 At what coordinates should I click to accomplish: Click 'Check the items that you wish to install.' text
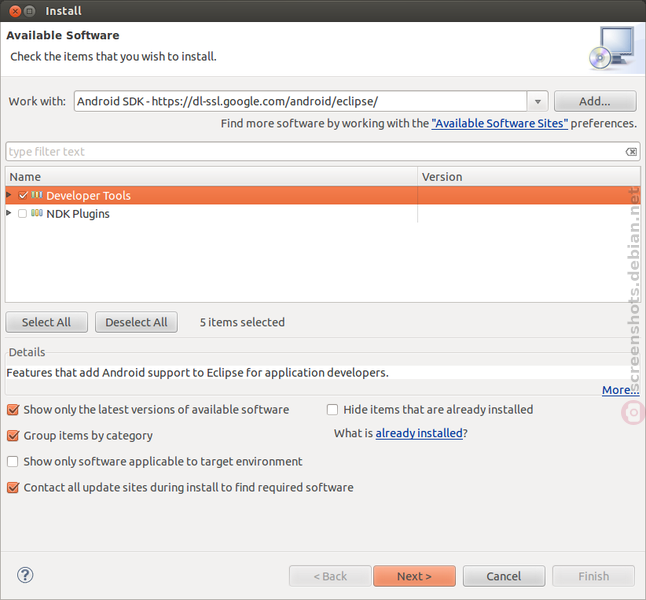(113, 56)
